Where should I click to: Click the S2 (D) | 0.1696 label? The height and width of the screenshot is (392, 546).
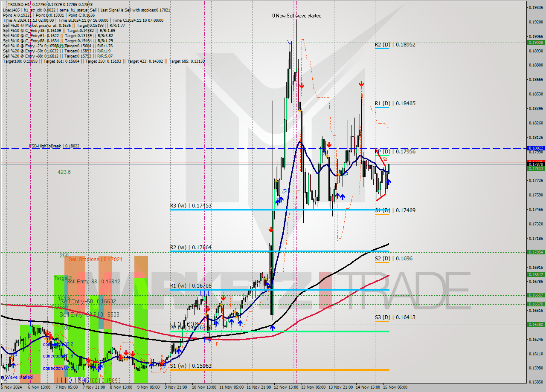coord(394,259)
